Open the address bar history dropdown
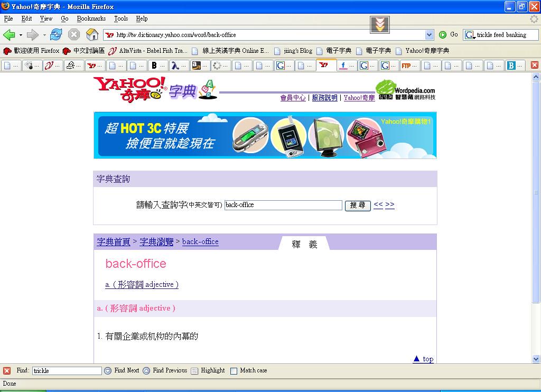The image size is (541, 392). [429, 34]
